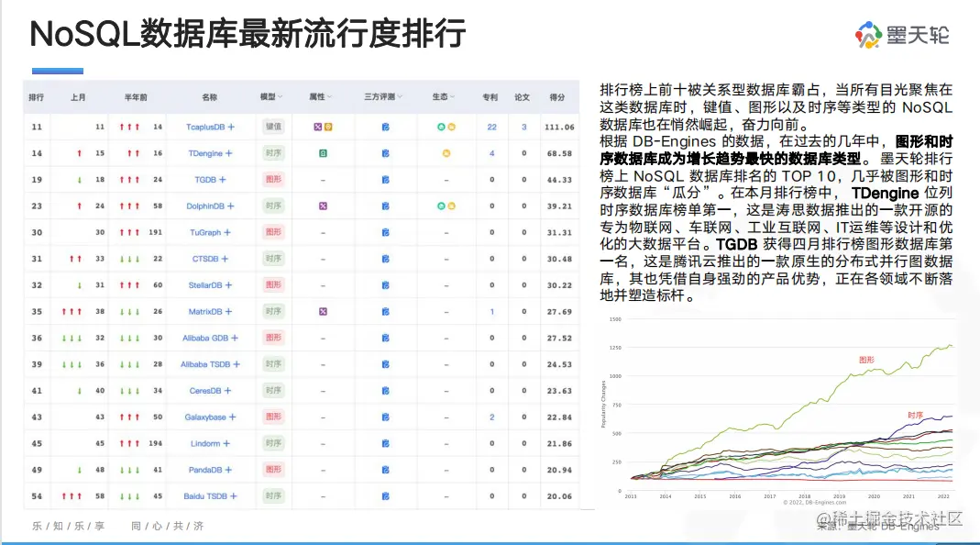
Task: Click patent count 1 in MatrixDB row
Action: [492, 312]
